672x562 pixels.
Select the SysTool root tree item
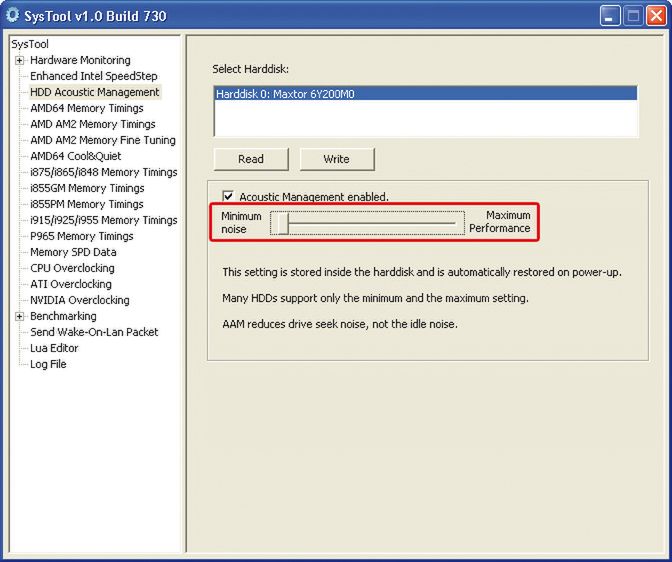tap(30, 44)
